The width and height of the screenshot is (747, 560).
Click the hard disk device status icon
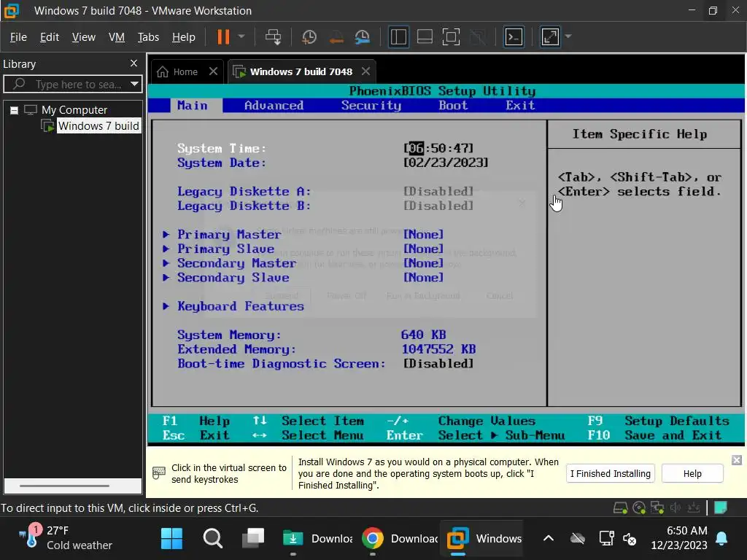(x=620, y=508)
